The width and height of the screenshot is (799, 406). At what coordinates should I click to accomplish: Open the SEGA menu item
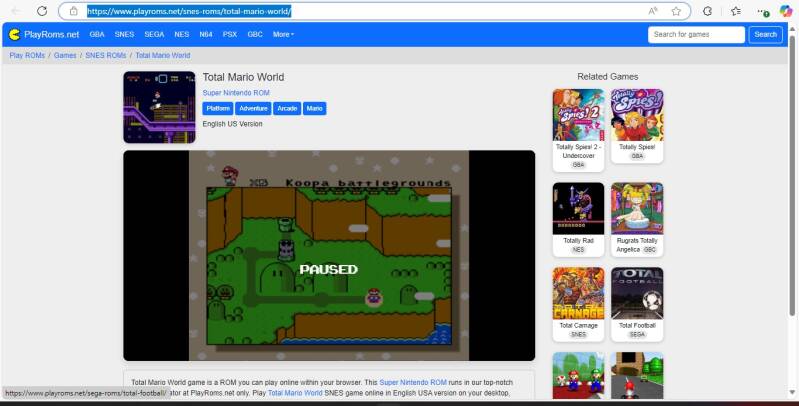click(154, 34)
